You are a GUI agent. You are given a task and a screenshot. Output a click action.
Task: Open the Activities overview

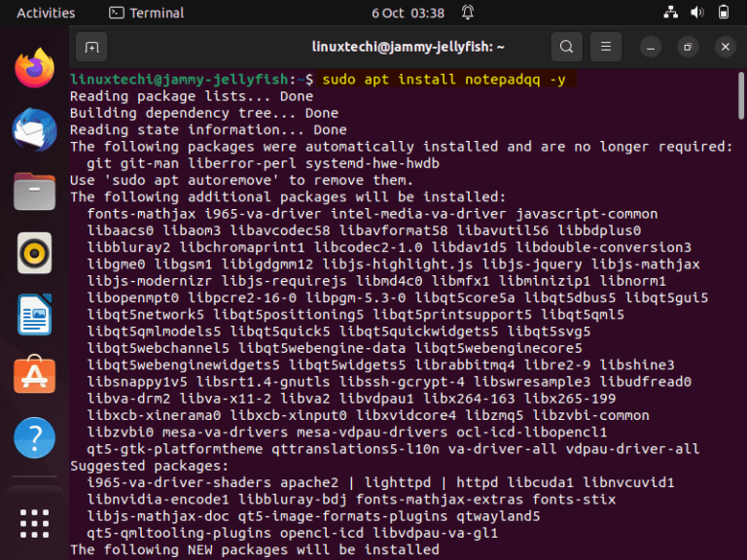pos(46,13)
